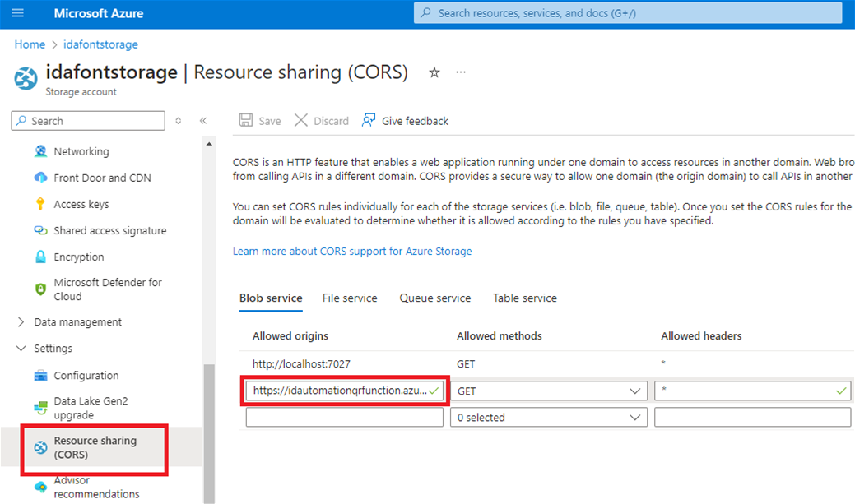Open Advisor recommendations item
855x504 pixels.
coord(96,487)
